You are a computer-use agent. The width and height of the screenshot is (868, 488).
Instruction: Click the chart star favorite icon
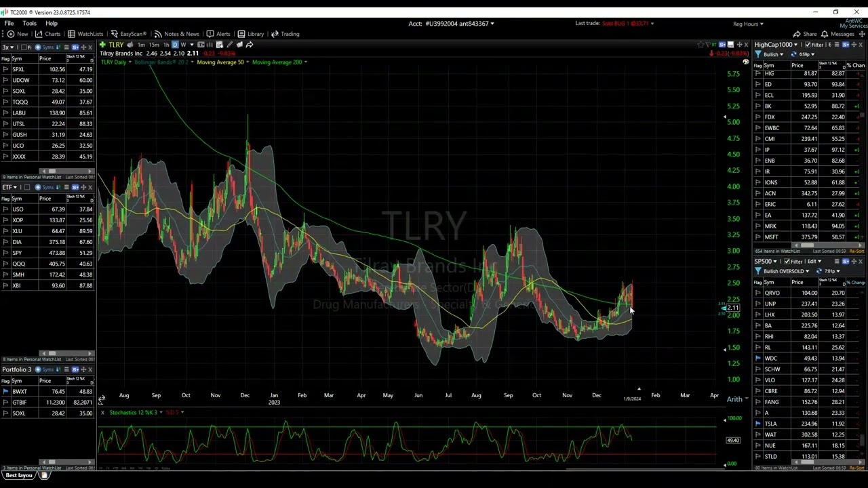[701, 45]
